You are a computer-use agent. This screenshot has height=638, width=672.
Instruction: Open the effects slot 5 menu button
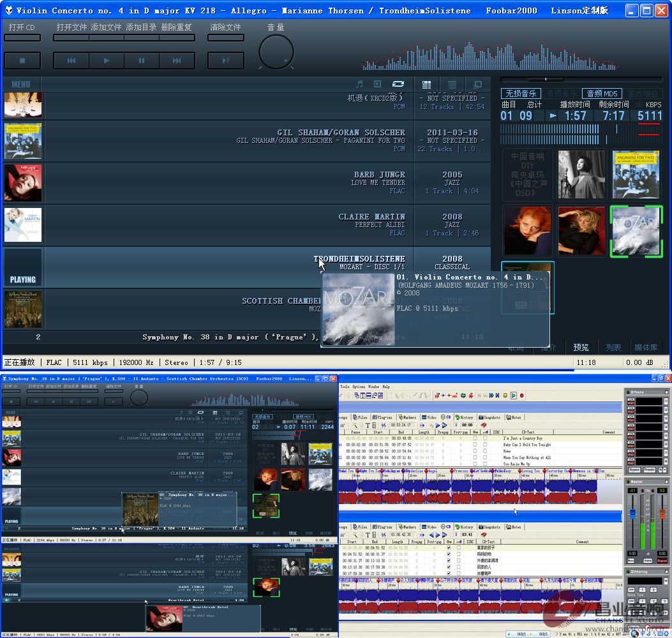pyautogui.click(x=666, y=436)
